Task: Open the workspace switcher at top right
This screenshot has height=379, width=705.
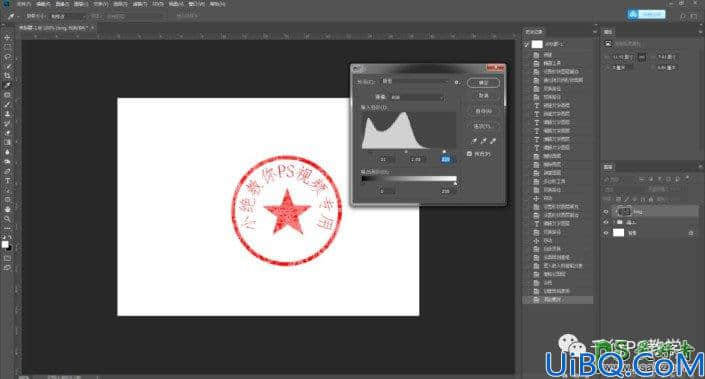Action: [694, 16]
